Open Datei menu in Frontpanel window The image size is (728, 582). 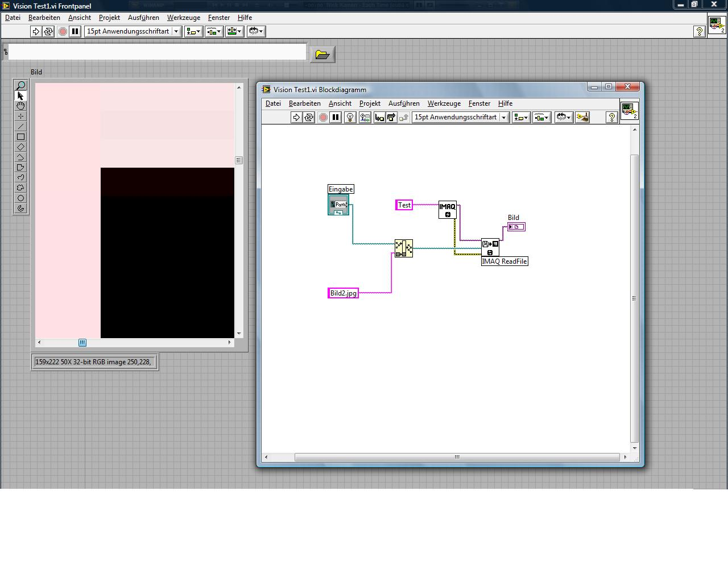(x=13, y=18)
